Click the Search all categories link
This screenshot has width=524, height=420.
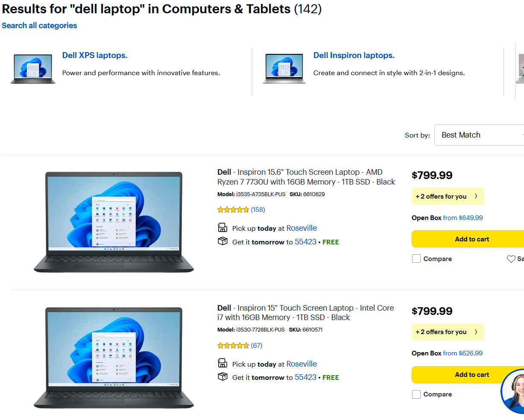[x=39, y=26]
